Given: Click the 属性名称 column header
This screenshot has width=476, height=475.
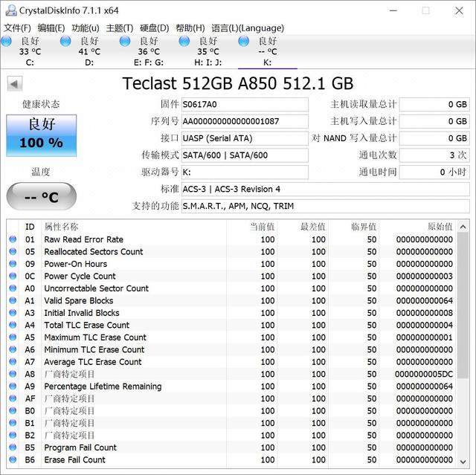Looking at the screenshot, I should coord(61,227).
